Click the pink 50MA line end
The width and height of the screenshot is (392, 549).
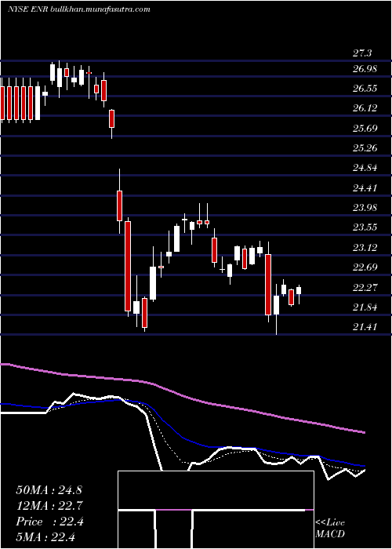[363, 432]
